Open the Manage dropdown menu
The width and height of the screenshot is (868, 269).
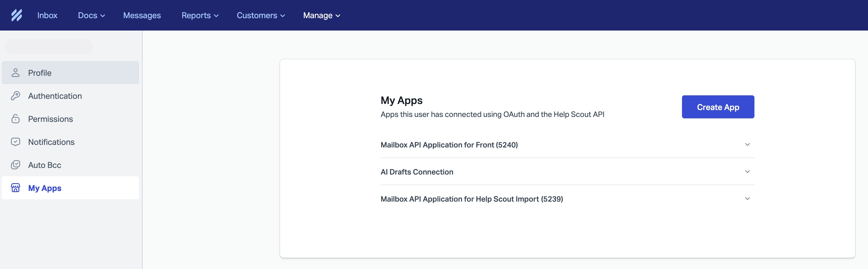coord(321,16)
